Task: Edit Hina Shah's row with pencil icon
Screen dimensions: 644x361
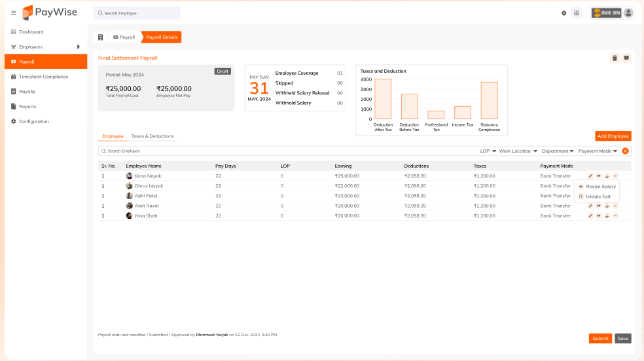Action: pos(590,216)
